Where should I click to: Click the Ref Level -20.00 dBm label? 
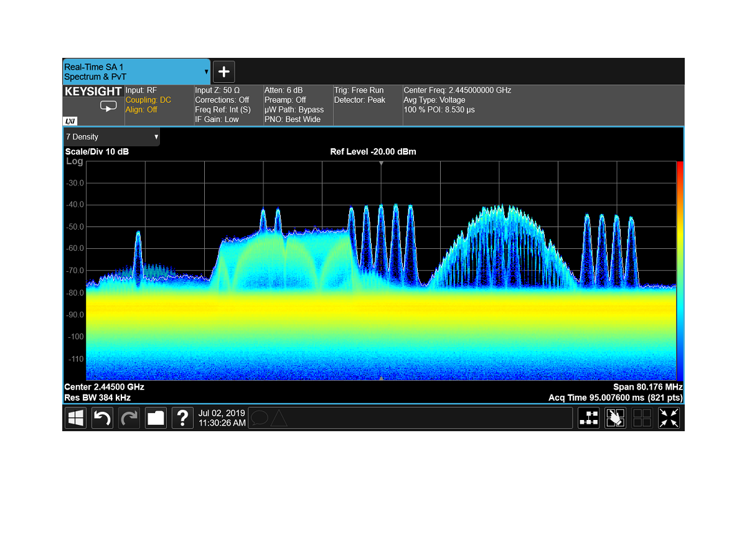[x=373, y=152]
